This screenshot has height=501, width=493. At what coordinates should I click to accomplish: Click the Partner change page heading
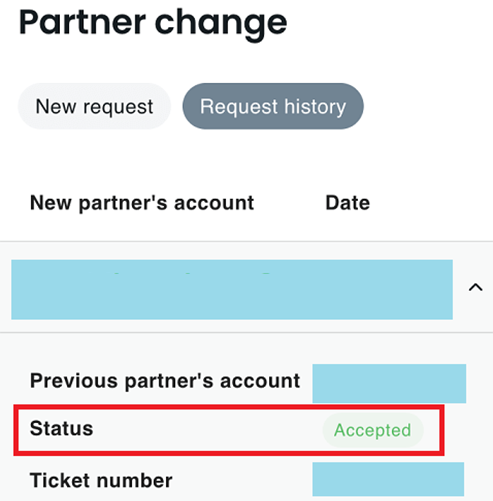click(153, 23)
